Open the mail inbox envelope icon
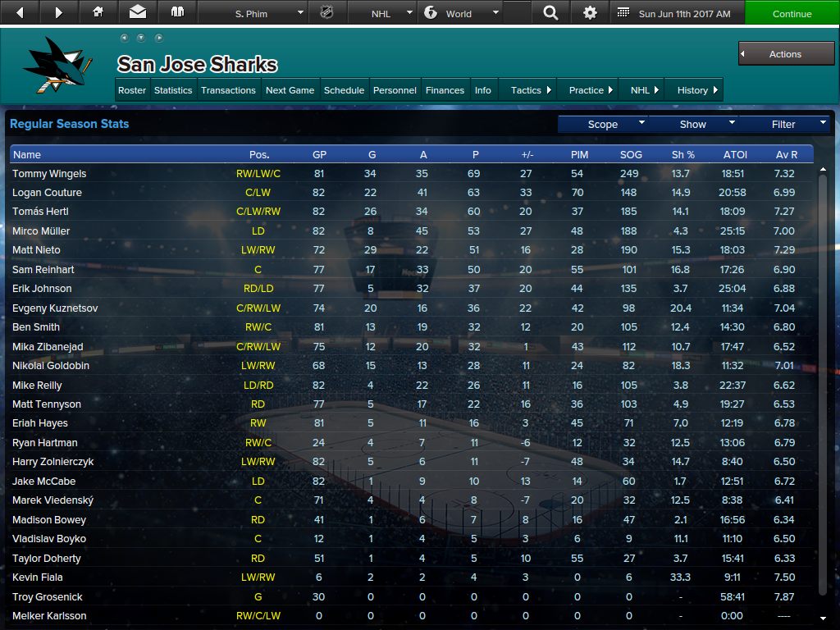Viewport: 840px width, 630px height. tap(138, 12)
